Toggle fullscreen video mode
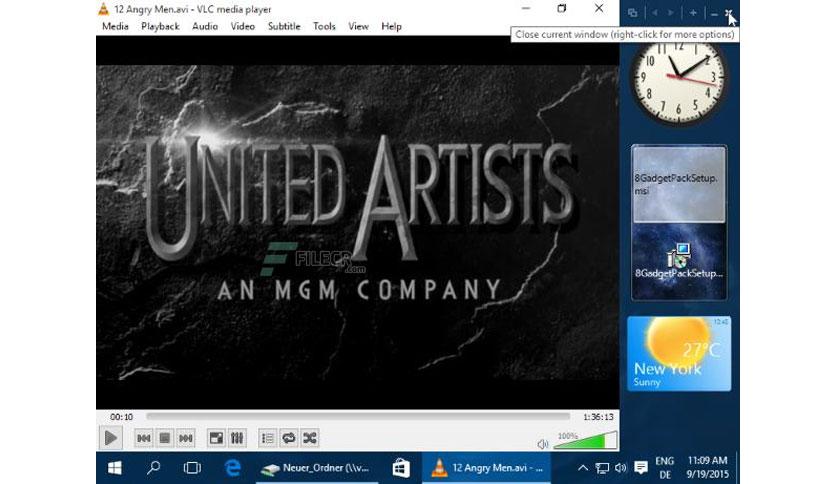The width and height of the screenshot is (836, 484). pyautogui.click(x=216, y=438)
